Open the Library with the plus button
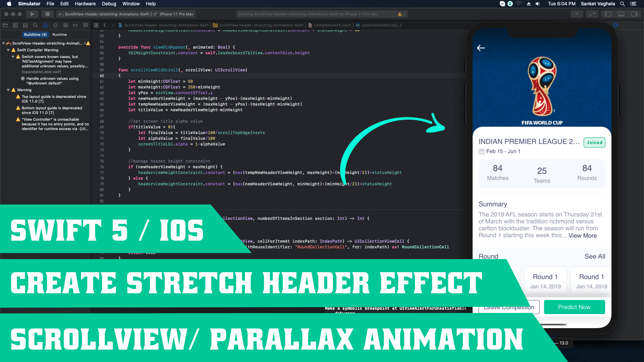This screenshot has width=644, height=362. (577, 14)
